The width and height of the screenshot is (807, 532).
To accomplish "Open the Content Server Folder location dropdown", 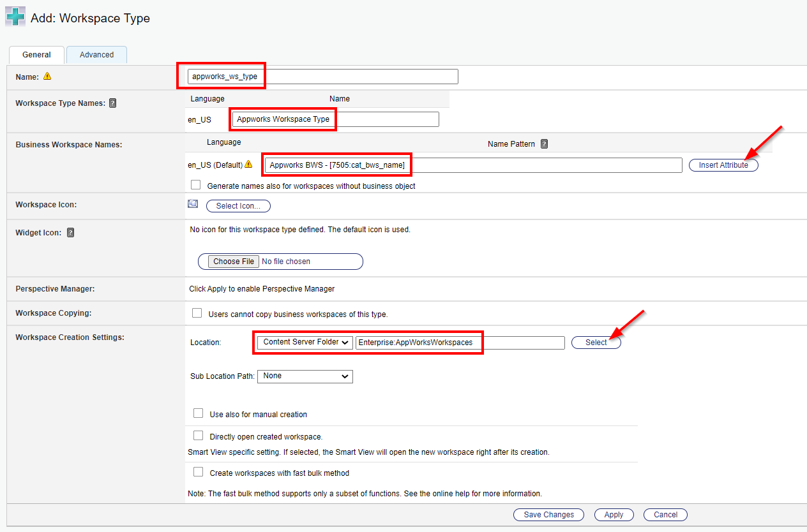I will [306, 343].
